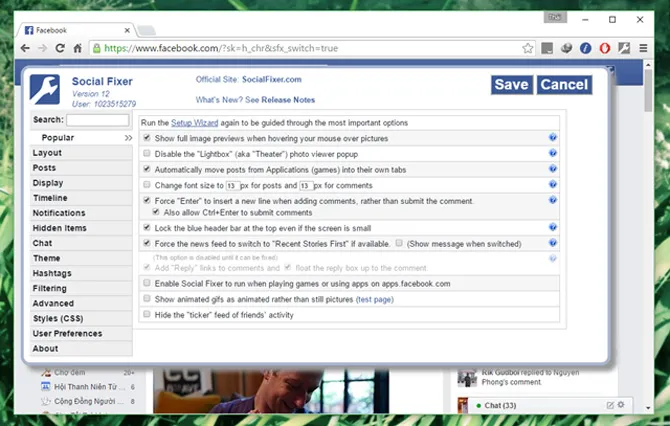Viewport: 670px width, 426px height.
Task: Expand the Popular section chevron
Action: click(x=128, y=138)
